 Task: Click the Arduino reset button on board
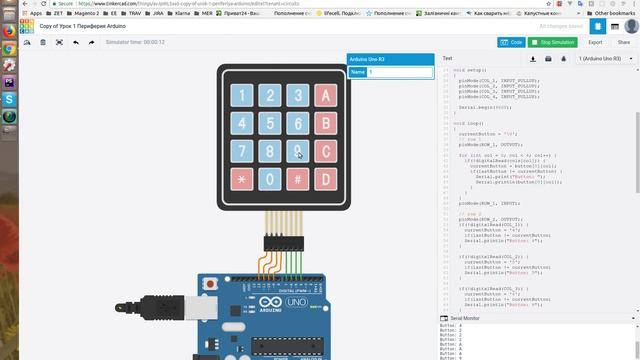(210, 283)
